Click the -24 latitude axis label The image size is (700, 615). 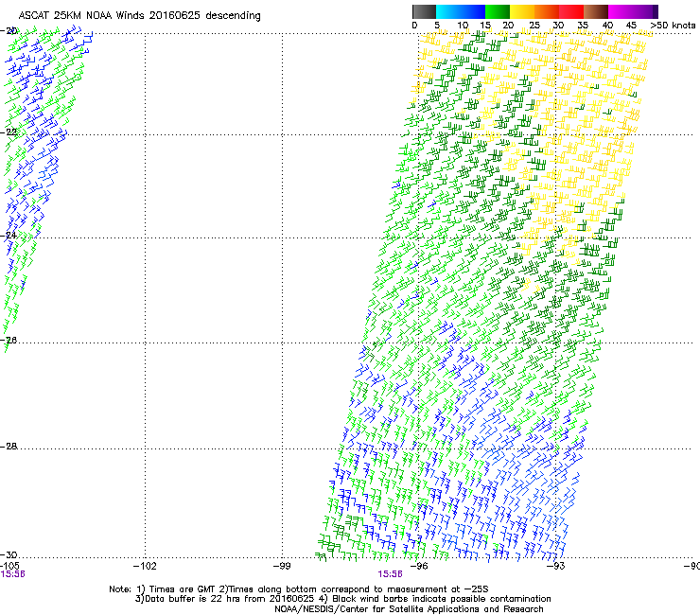9,235
